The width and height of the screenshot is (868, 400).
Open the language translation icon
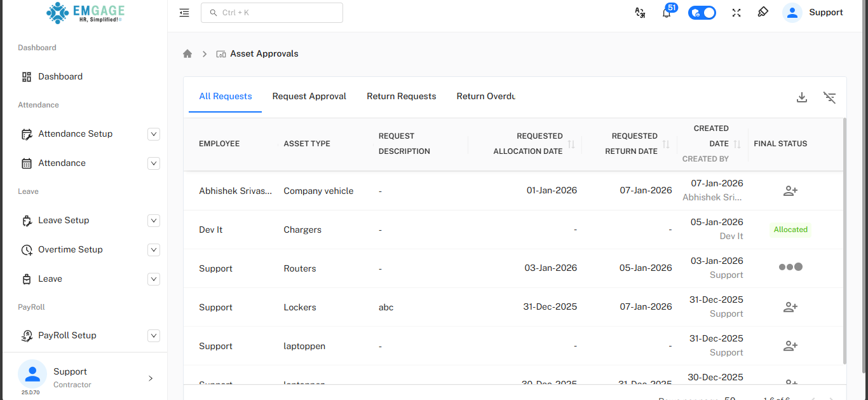tap(640, 13)
